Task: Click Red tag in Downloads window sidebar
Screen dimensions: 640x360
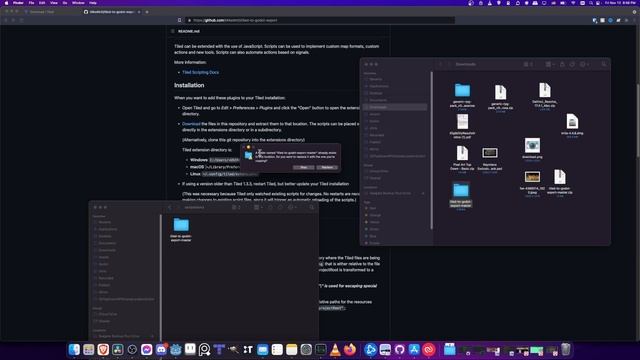Action: 374,208
